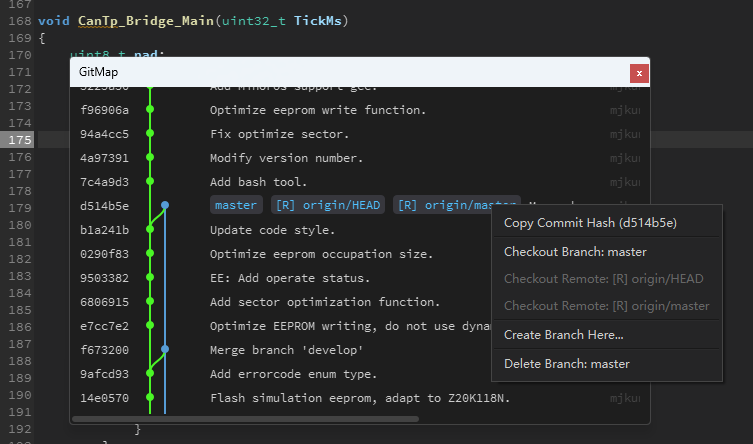Click green graph node of commit b1a241b
Screen dimensions: 753x444
pos(150,229)
